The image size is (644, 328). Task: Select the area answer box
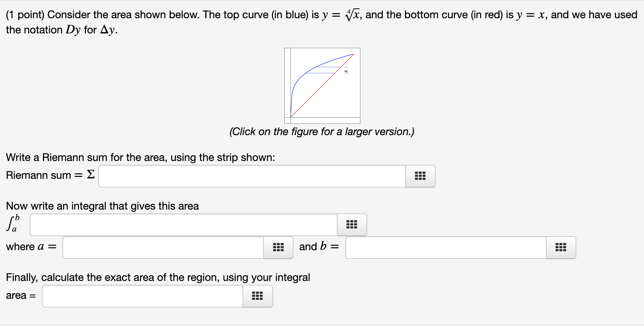click(142, 296)
